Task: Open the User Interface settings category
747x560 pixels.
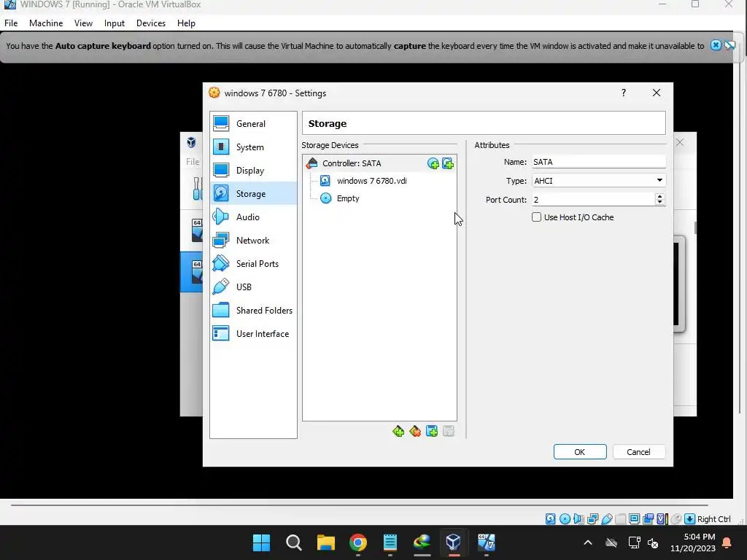Action: (x=253, y=334)
